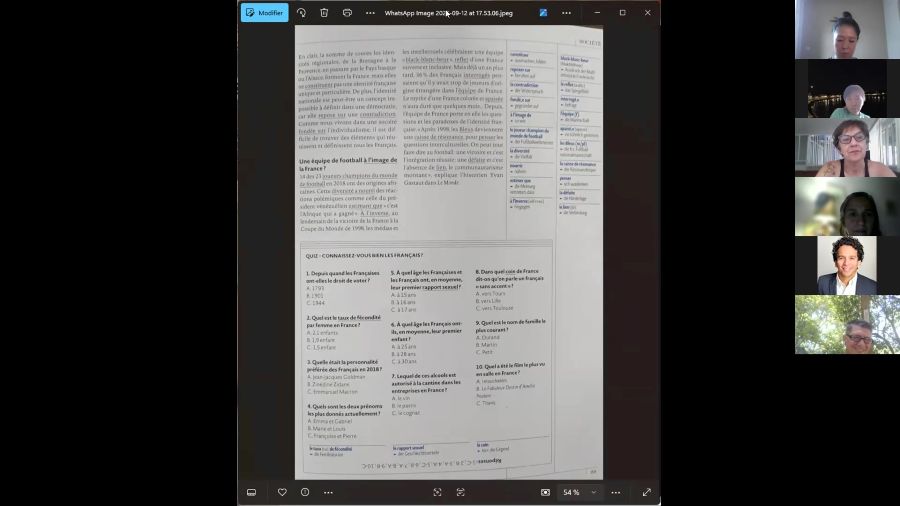The height and width of the screenshot is (506, 900).
Task: Click the blue Designer app icon in title bar
Action: (543, 13)
